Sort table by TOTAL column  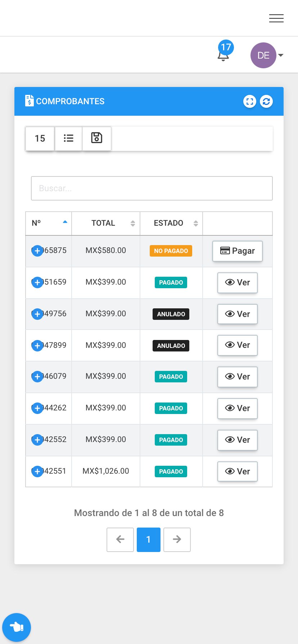(106, 223)
